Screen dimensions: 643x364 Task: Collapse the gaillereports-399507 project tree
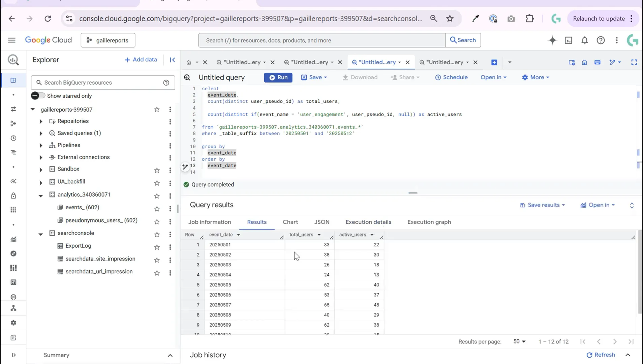tap(33, 109)
